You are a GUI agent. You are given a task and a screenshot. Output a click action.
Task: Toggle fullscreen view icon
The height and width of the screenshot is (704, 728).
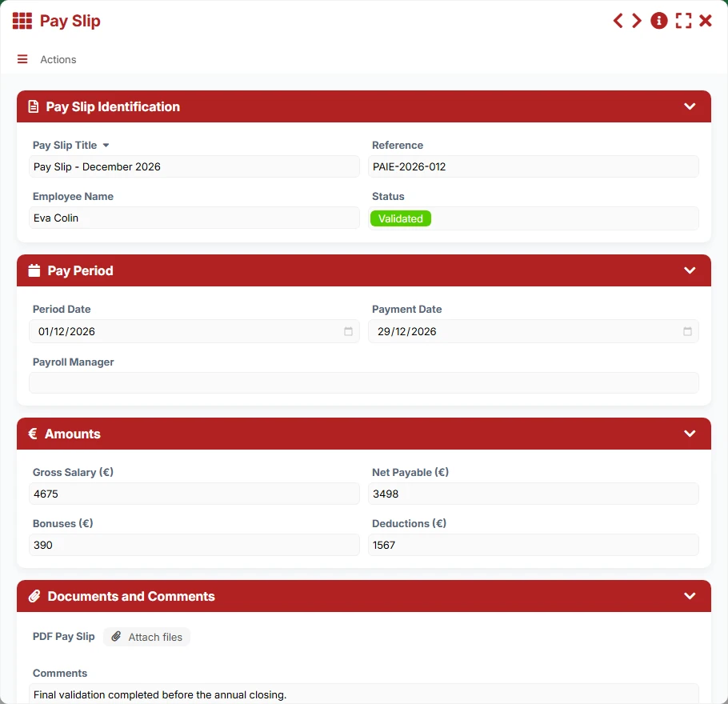683,21
